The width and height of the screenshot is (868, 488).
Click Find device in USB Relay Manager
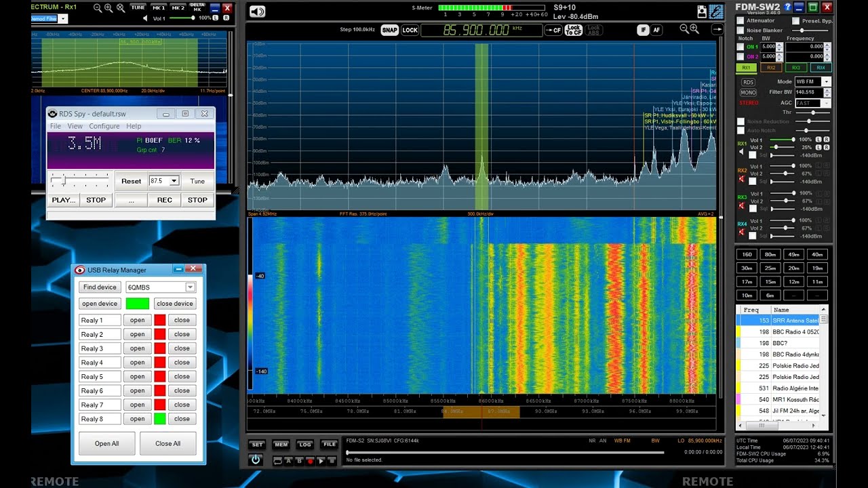[x=100, y=287]
